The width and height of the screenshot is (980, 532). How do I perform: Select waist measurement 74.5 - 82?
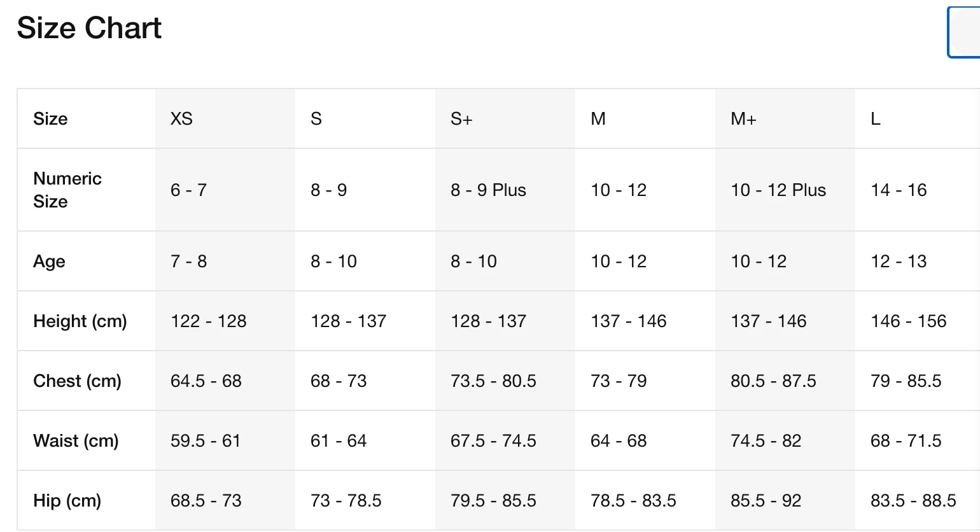tap(766, 441)
